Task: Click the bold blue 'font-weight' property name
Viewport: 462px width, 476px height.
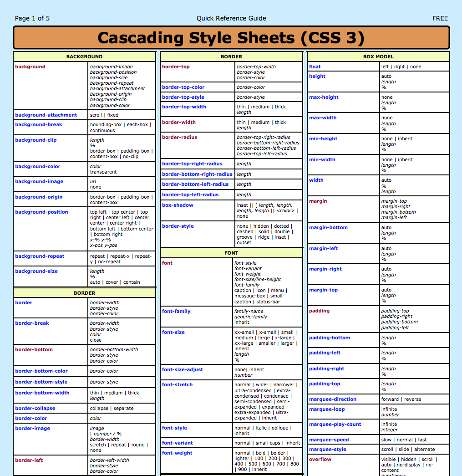Action: pyautogui.click(x=177, y=453)
